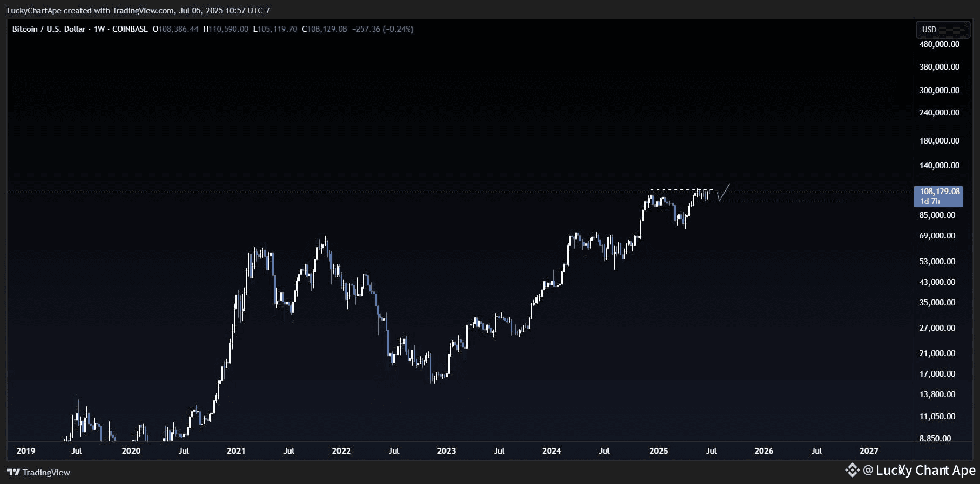The image size is (980, 484).
Task: Click the TradingView logo at bottom left
Action: click(39, 472)
